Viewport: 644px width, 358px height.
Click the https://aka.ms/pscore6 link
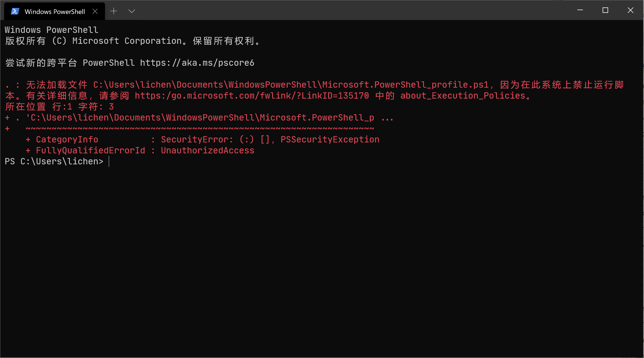(197, 63)
